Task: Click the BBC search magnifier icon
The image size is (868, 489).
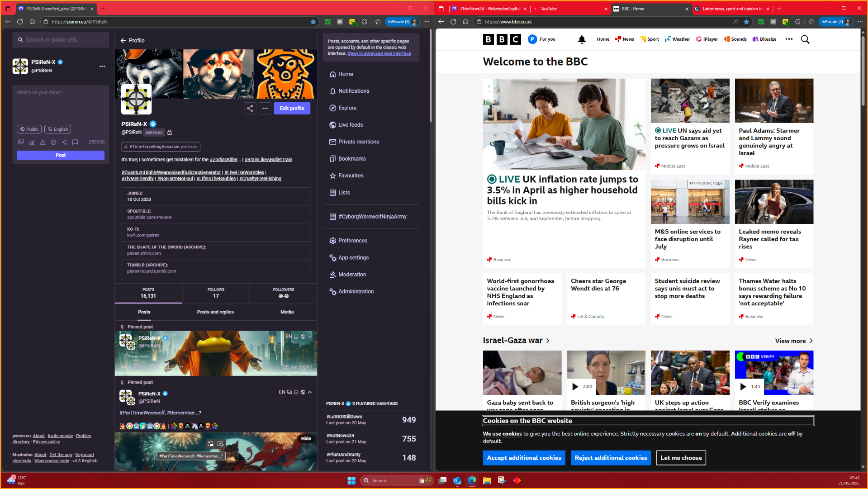Action: (805, 40)
